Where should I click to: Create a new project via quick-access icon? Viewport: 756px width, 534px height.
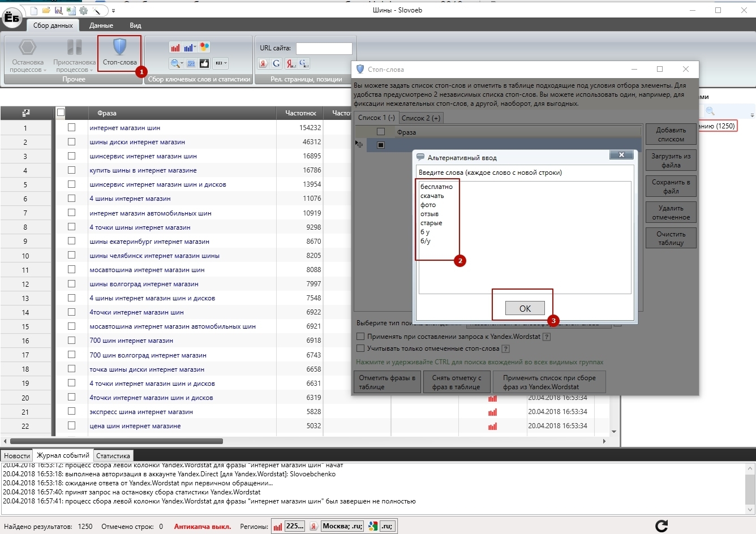click(x=34, y=11)
